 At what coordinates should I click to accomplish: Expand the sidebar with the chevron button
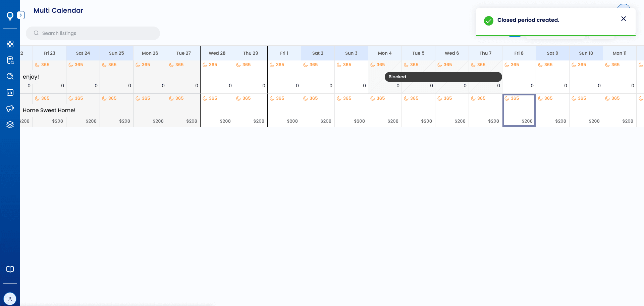point(21,15)
